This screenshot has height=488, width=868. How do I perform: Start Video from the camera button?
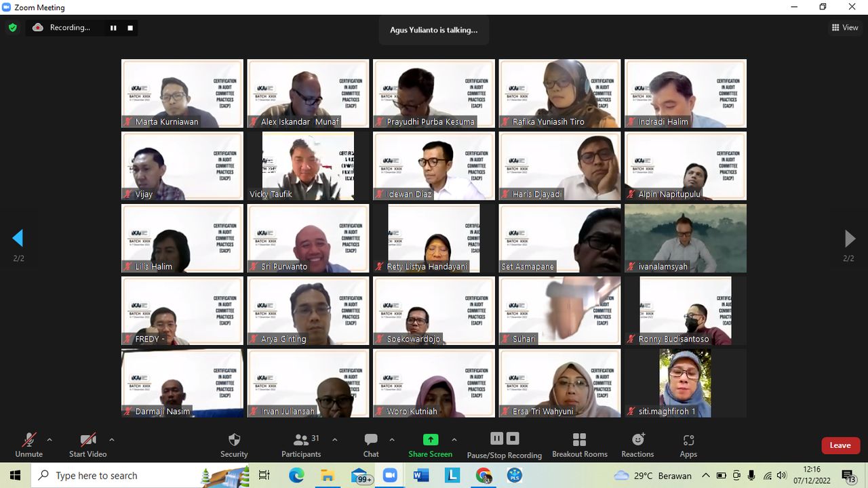coord(87,445)
